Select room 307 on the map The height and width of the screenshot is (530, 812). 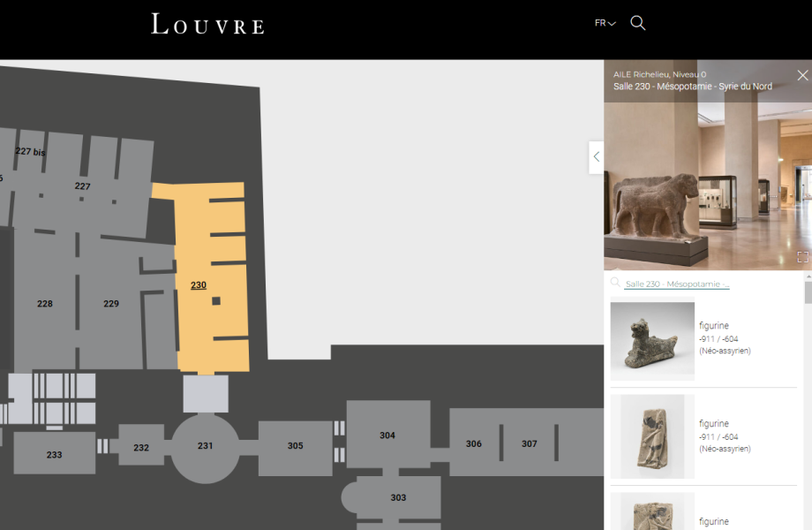[530, 443]
